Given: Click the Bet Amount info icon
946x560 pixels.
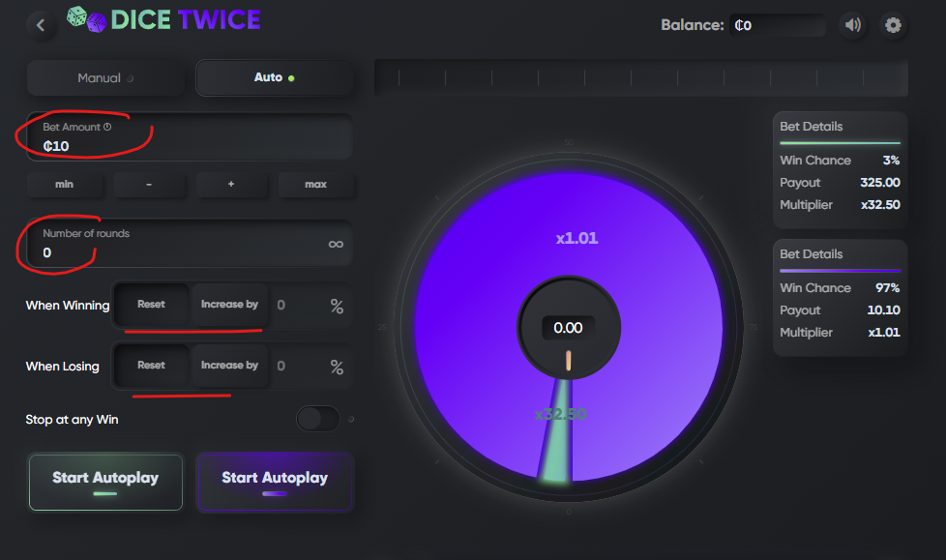Looking at the screenshot, I should pos(107,127).
